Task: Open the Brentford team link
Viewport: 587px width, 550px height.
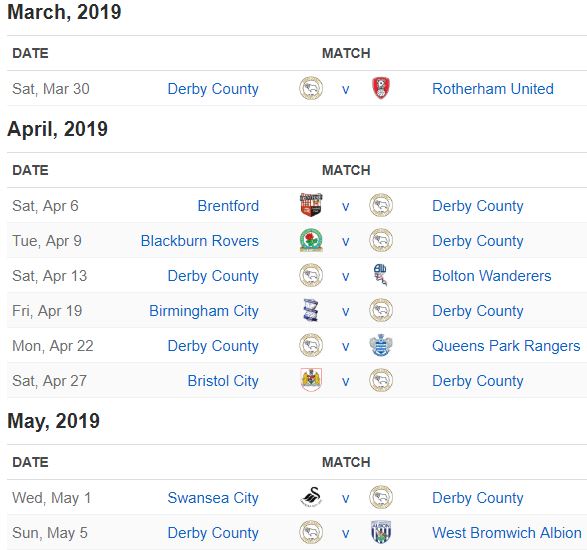Action: click(228, 206)
